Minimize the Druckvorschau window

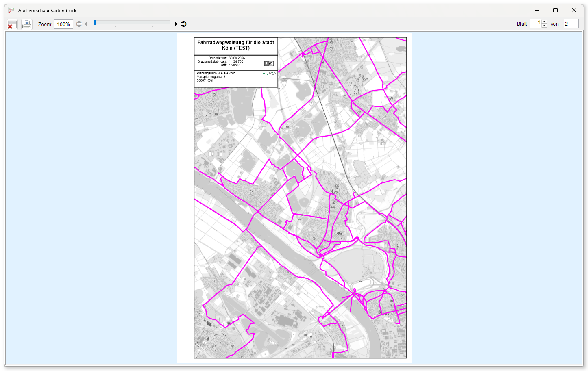point(537,11)
